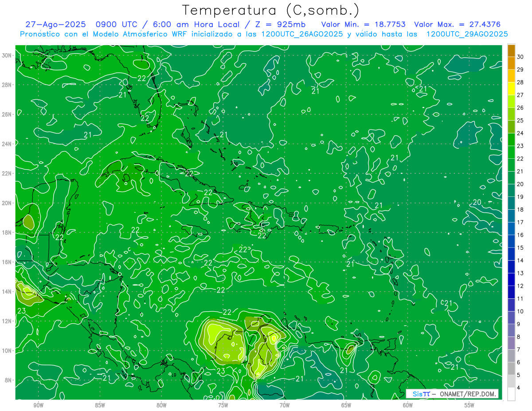Click the '12N' latitude axis label

(x=7, y=321)
